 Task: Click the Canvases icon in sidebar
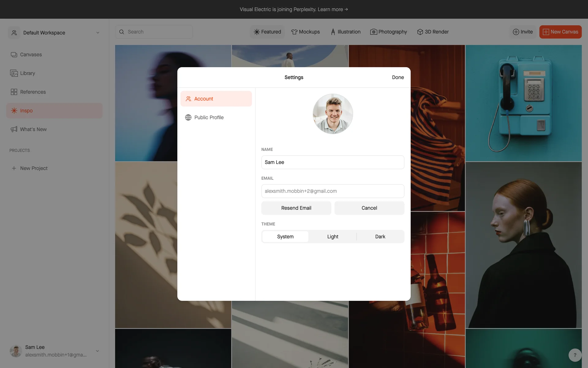coord(14,55)
